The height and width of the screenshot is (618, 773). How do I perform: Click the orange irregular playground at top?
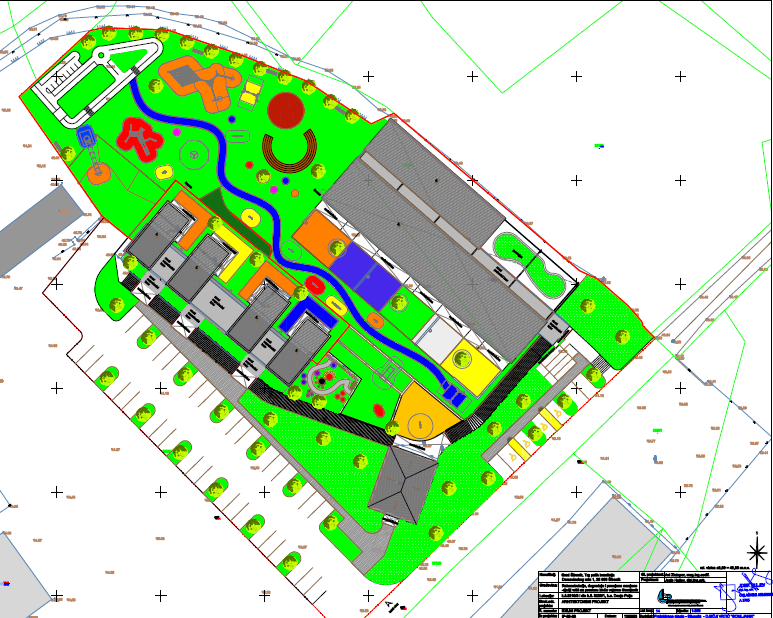[200, 82]
